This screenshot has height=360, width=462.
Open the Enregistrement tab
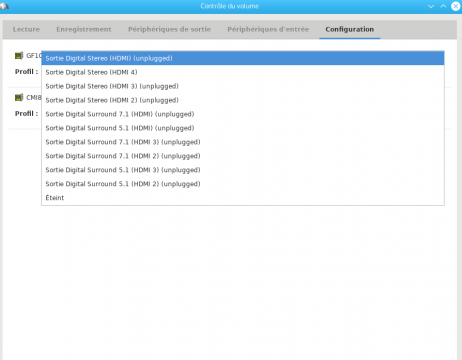[x=84, y=29]
